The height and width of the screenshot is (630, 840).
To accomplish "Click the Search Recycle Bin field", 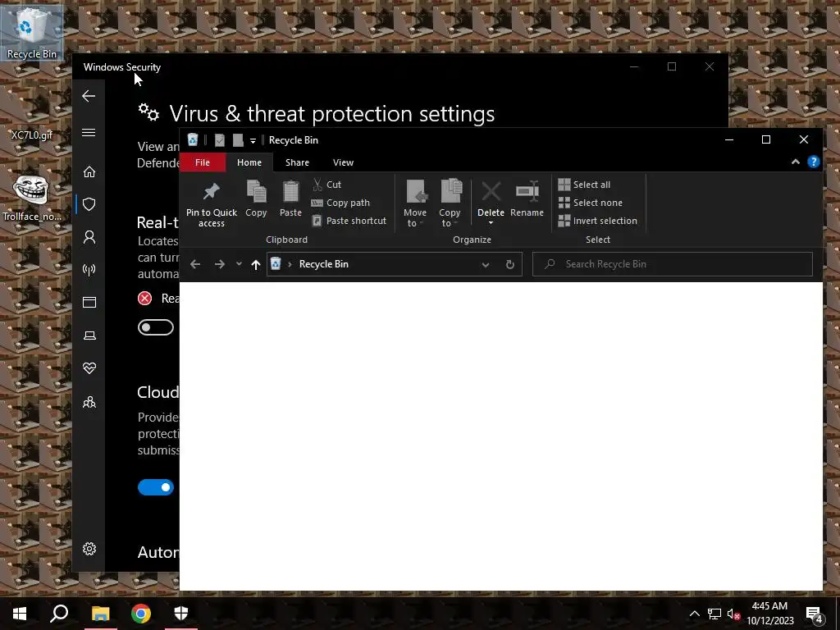I will click(673, 264).
